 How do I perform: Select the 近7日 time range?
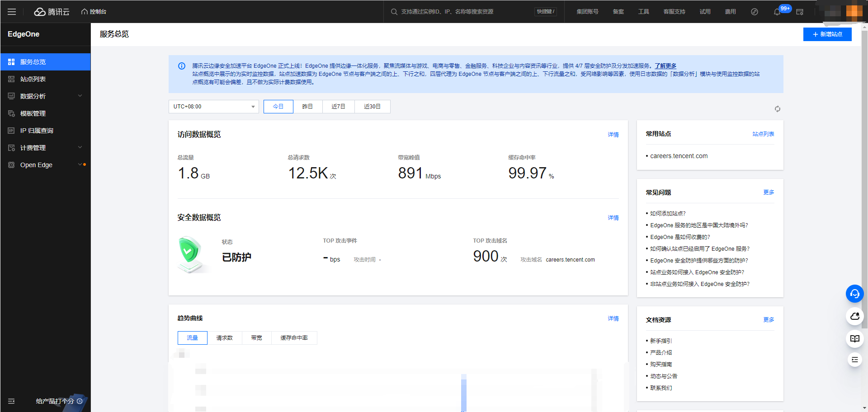click(338, 107)
